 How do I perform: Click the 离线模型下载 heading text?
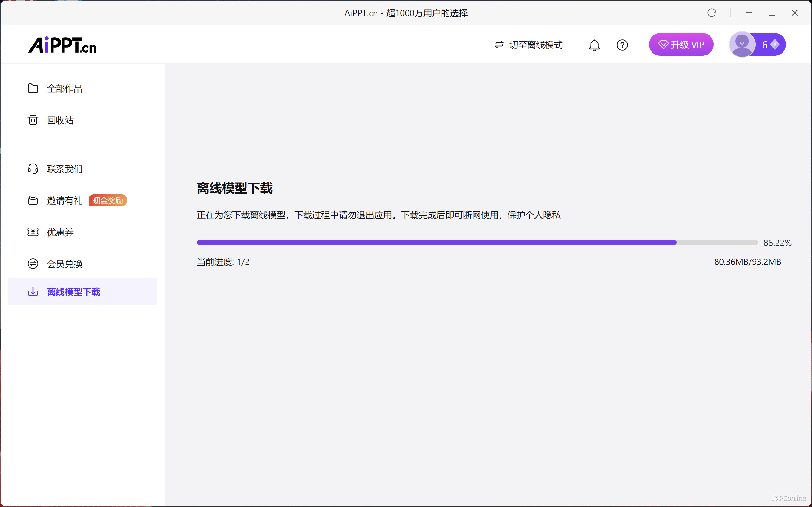234,188
